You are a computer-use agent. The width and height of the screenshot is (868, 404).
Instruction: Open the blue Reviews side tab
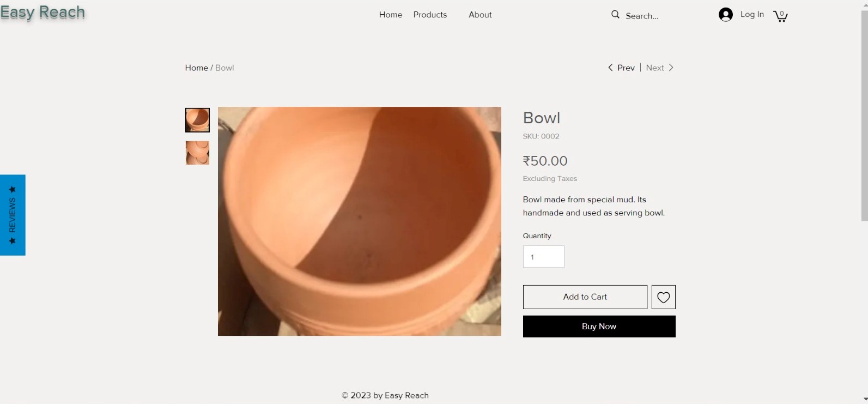pyautogui.click(x=13, y=215)
